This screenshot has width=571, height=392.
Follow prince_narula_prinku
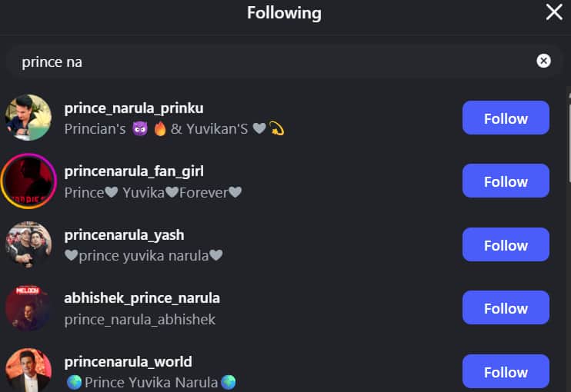(x=506, y=118)
